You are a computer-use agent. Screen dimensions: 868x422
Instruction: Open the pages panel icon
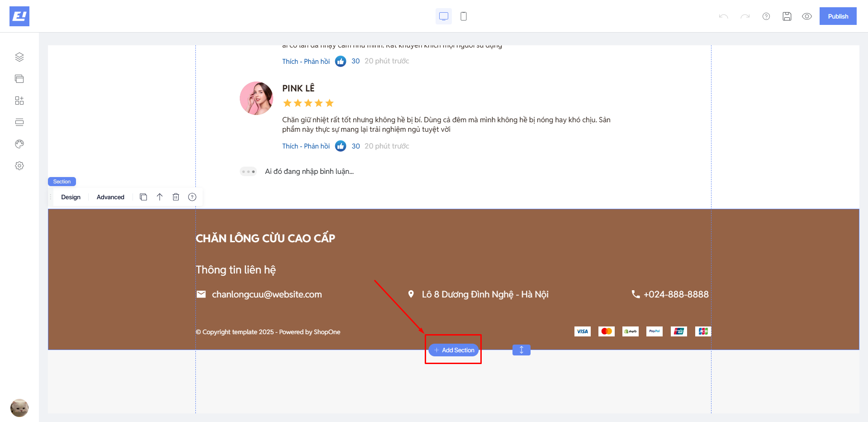[x=19, y=79]
